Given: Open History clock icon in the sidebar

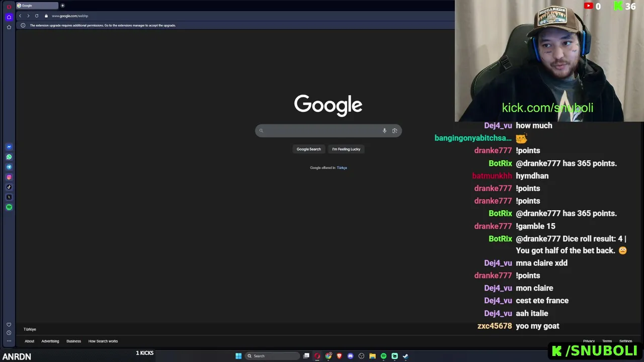Looking at the screenshot, I should pos(9,333).
